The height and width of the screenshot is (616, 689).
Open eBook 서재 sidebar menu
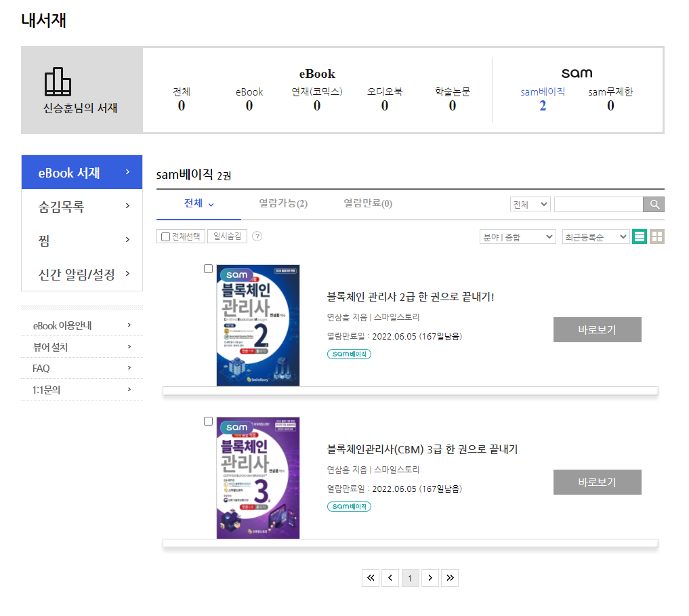pyautogui.click(x=82, y=172)
